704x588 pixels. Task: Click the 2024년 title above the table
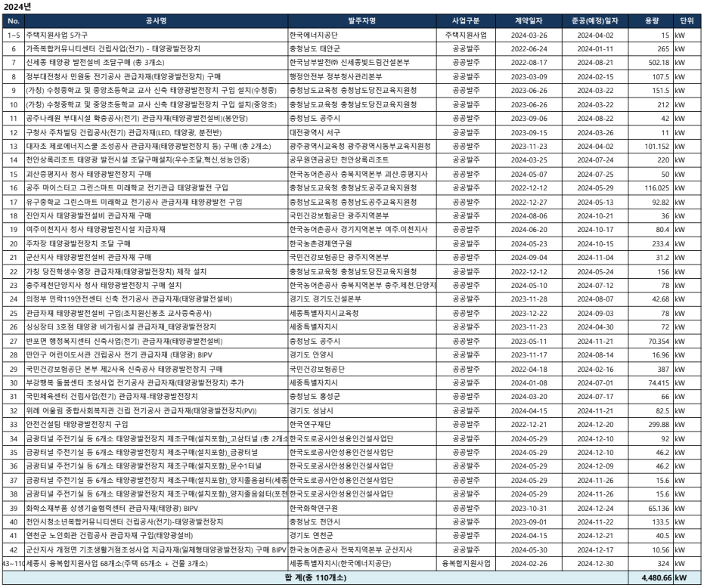(x=17, y=6)
